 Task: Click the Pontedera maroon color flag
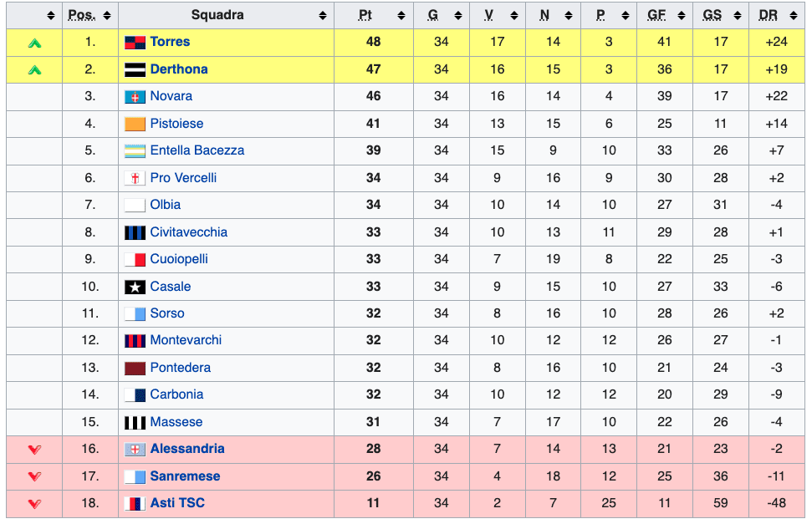[x=135, y=369]
